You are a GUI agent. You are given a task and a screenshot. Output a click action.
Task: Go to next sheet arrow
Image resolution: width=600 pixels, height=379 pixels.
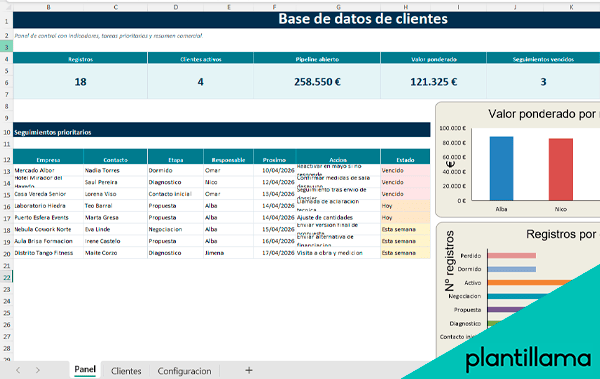tap(38, 370)
